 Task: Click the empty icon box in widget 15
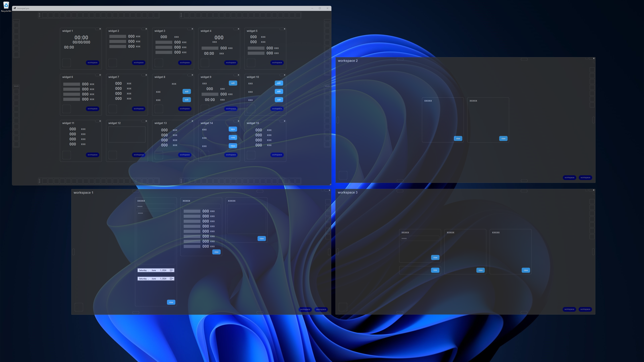pyautogui.click(x=251, y=155)
